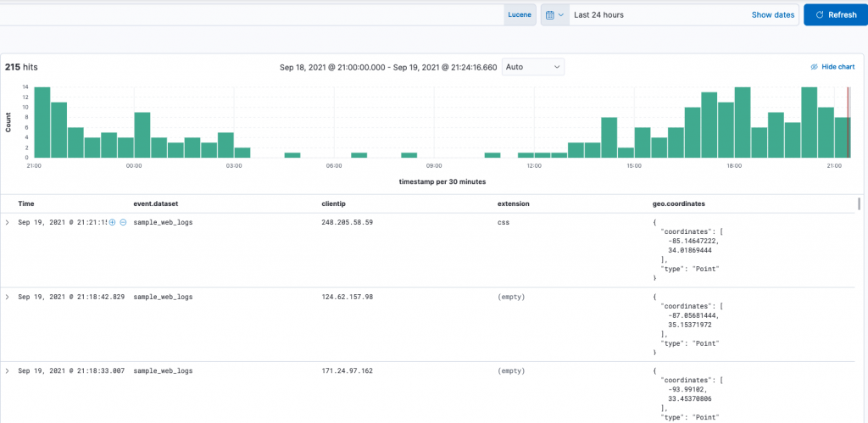Open the calendar quick-select date menu
Screen dimensions: 868x423
click(x=554, y=15)
